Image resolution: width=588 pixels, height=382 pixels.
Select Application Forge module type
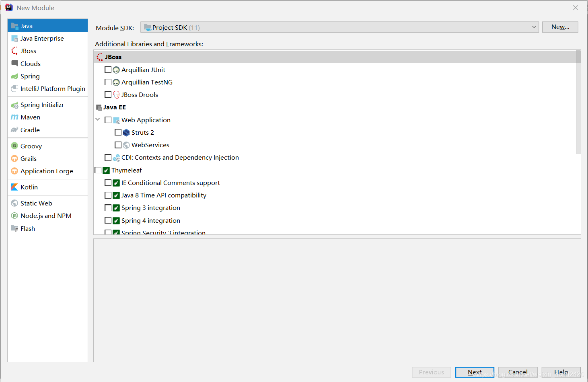pos(47,171)
